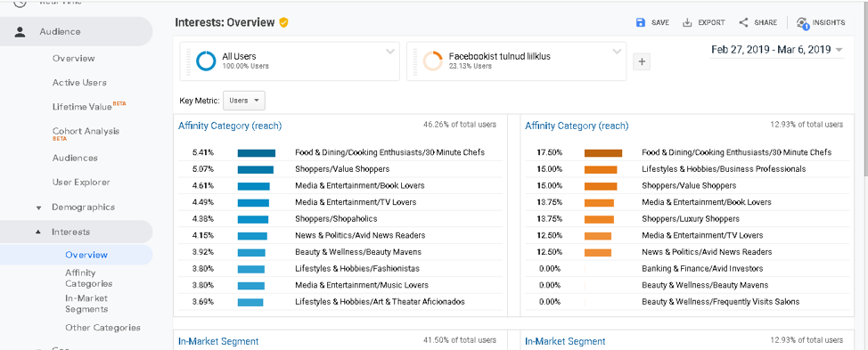The image size is (868, 350).
Task: Open the Key Metric Users dropdown
Action: (x=244, y=101)
